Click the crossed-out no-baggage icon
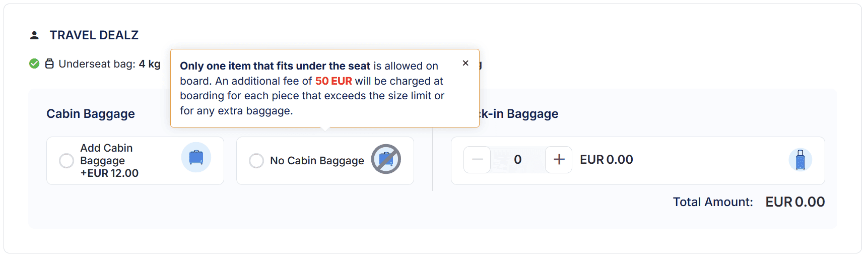 [x=386, y=159]
